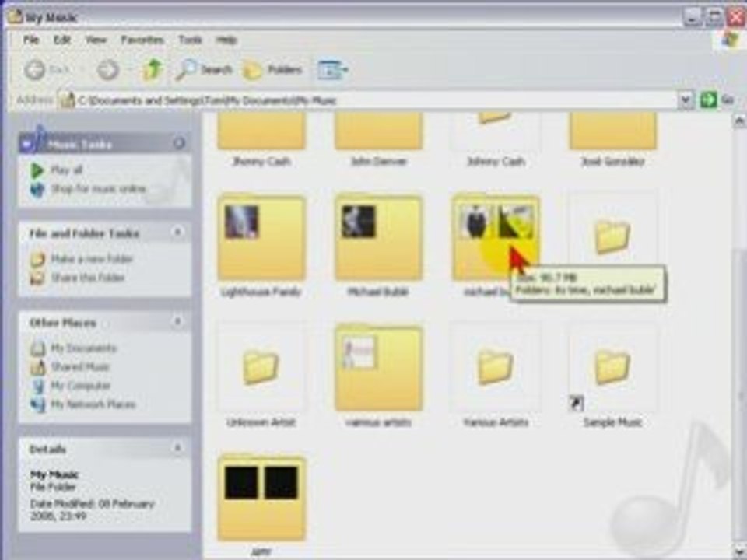The height and width of the screenshot is (560, 747).
Task: Open the File menu
Action: click(31, 40)
